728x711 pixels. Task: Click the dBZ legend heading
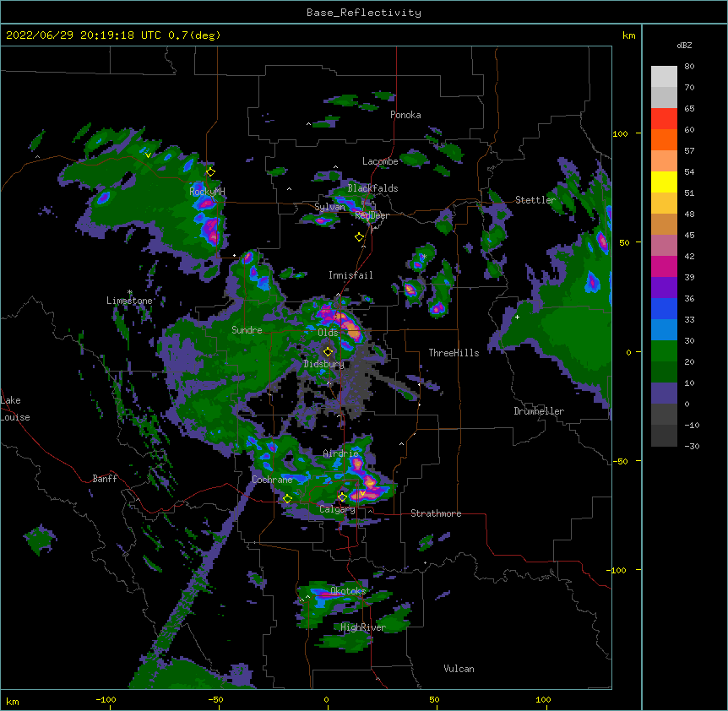point(684,46)
